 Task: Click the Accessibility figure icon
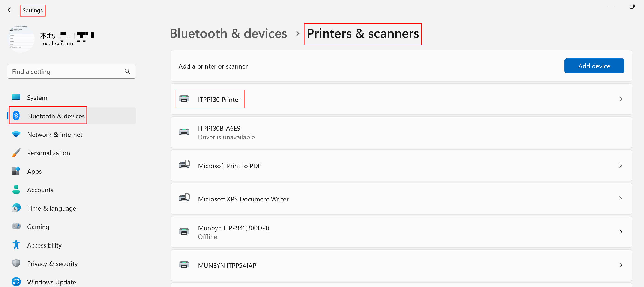[16, 245]
